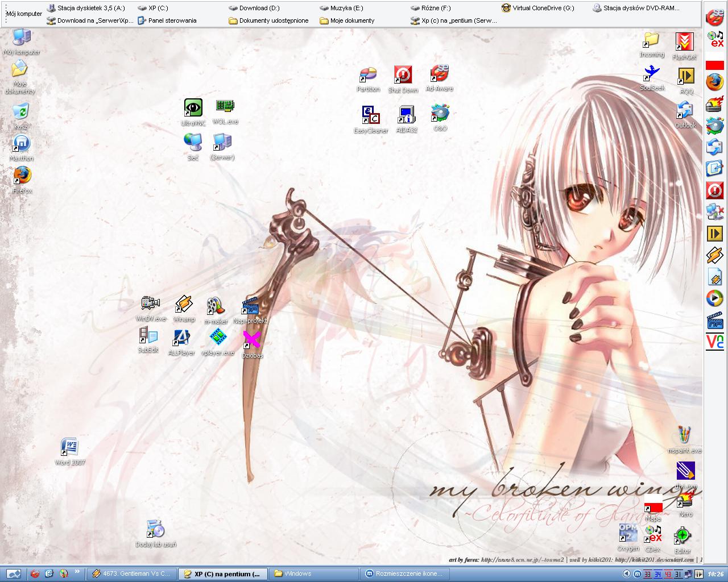
Task: Select the Sieć network desktop icon
Action: [193, 147]
